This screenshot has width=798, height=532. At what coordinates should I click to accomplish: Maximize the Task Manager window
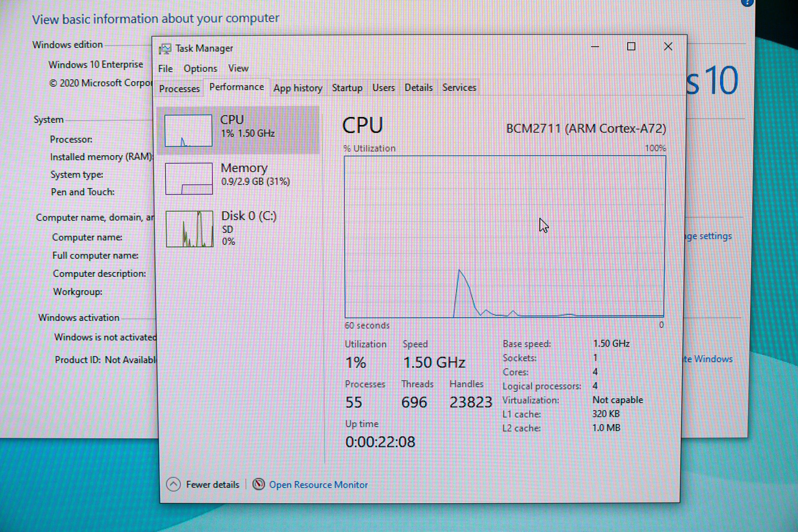point(631,47)
